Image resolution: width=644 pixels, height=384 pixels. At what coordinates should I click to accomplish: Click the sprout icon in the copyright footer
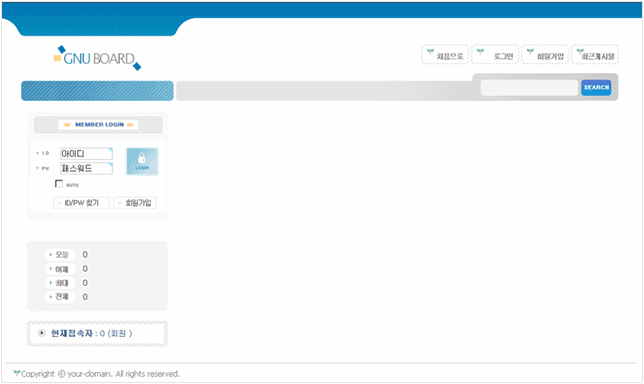click(16, 373)
